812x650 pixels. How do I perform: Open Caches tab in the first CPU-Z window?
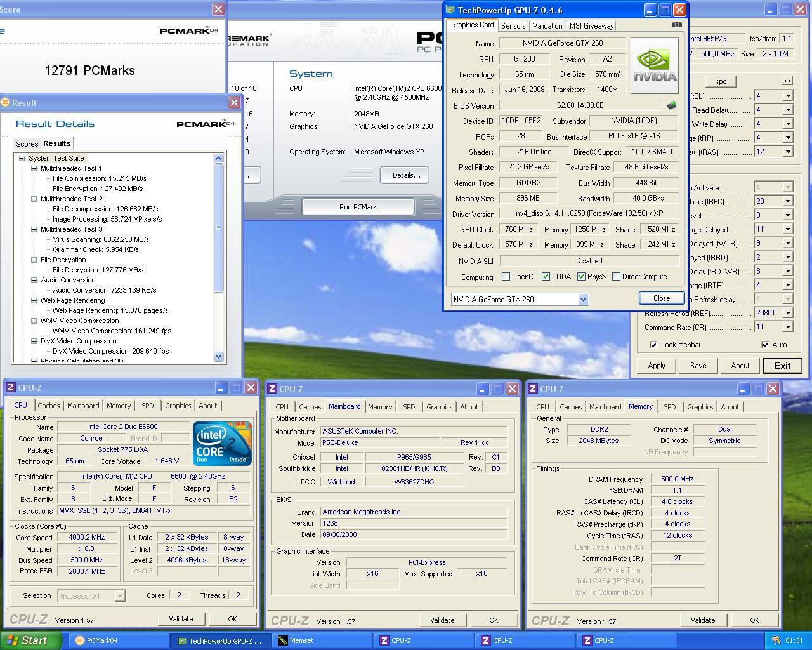click(48, 406)
